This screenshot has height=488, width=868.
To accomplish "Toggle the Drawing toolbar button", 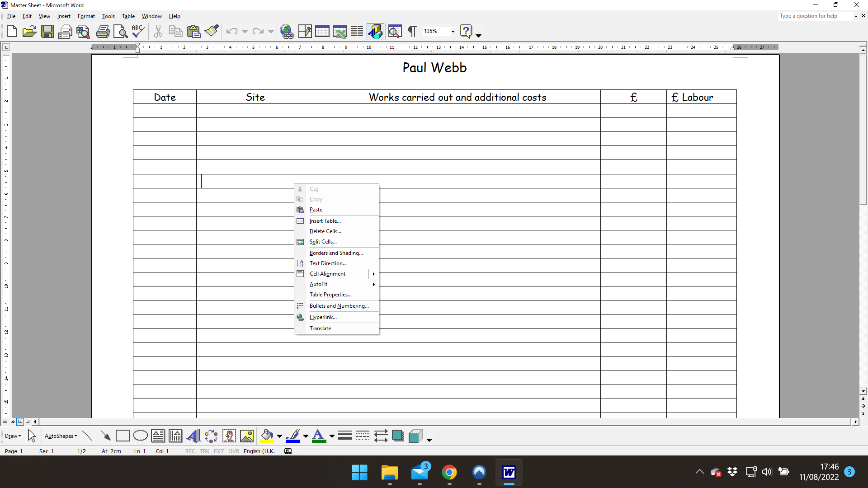I will pyautogui.click(x=375, y=32).
